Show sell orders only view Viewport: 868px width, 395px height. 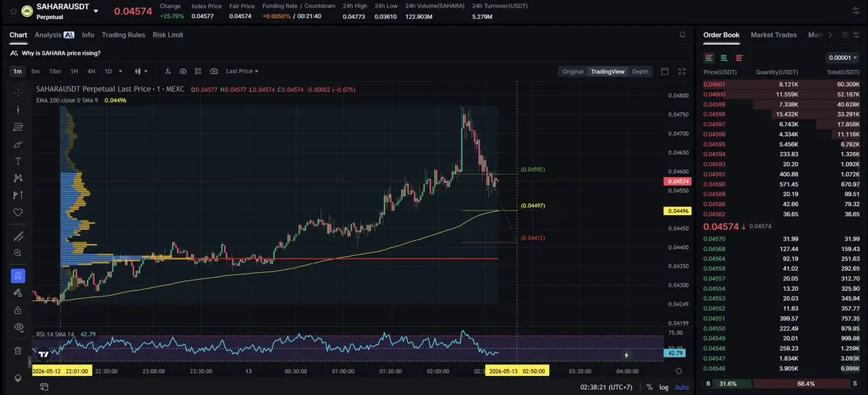pos(739,57)
